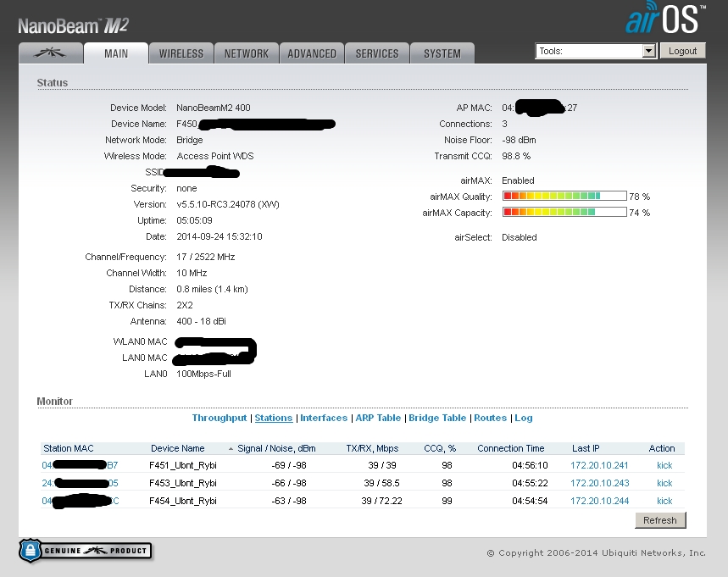Viewport: 728px width, 577px height.
Task: Open the Interfaces monitor link
Action: click(x=324, y=418)
